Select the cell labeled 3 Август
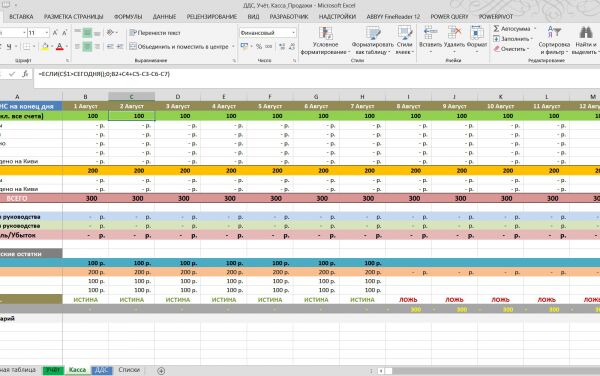Screen dimensions: 600x376 tap(178, 106)
